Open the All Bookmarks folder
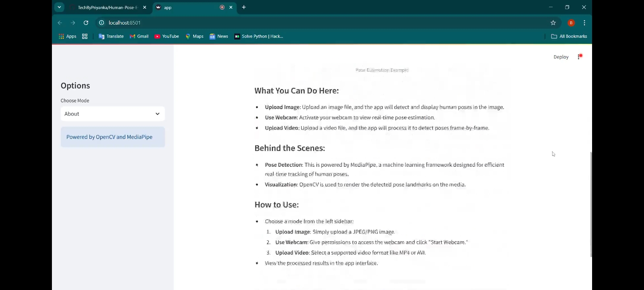Image resolution: width=644 pixels, height=290 pixels. 569,36
